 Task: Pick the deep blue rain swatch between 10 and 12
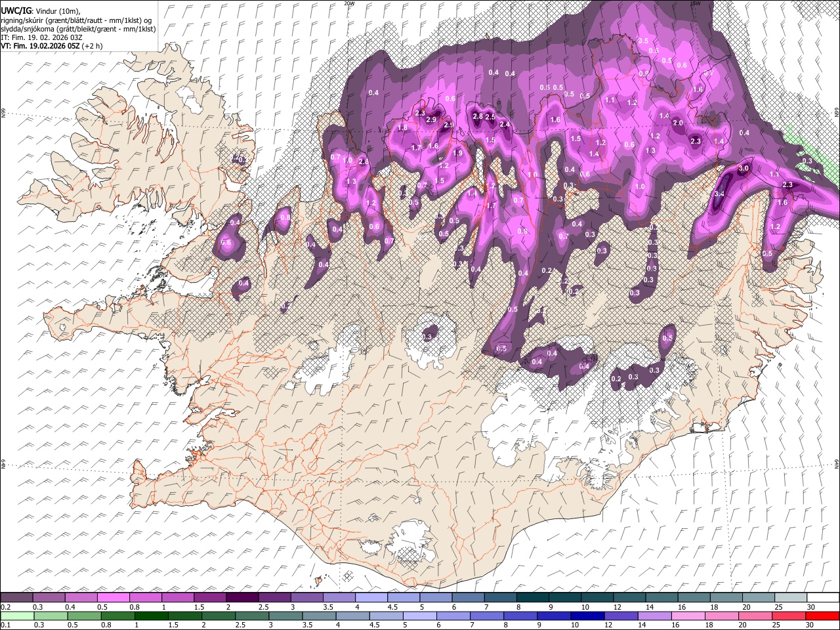587,616
